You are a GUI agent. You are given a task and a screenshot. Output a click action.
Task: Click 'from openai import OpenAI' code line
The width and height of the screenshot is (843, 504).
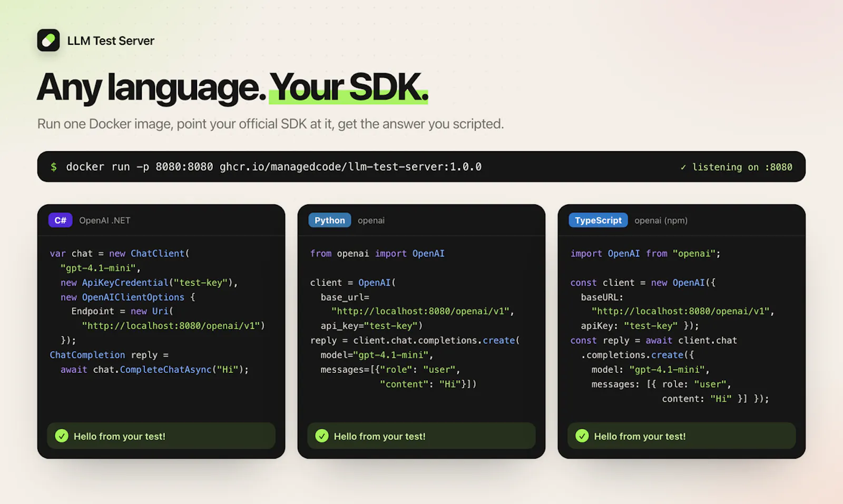(377, 253)
